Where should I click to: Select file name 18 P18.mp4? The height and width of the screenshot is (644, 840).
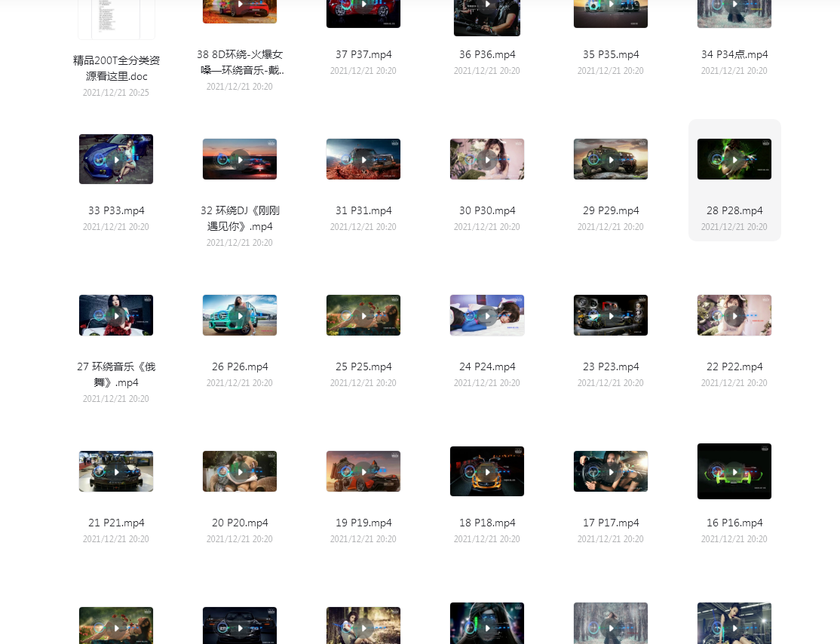point(487,523)
